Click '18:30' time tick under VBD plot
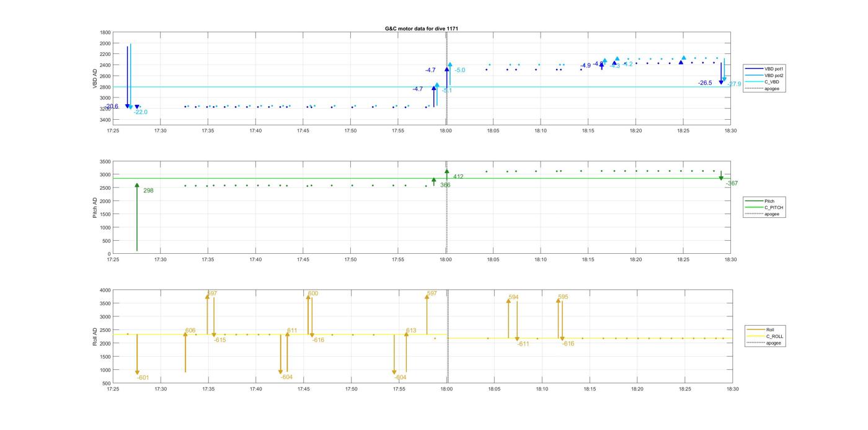The image size is (868, 430). click(731, 131)
